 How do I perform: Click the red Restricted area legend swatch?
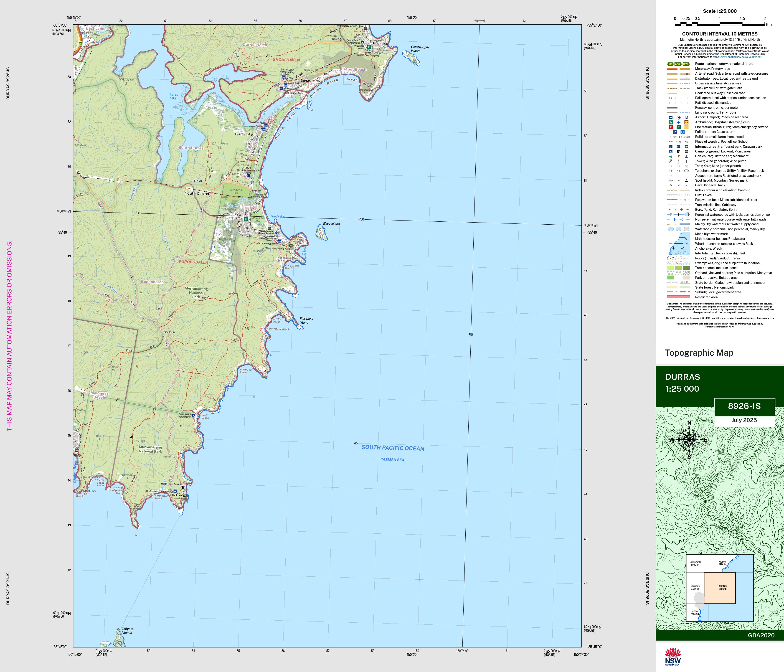coord(678,297)
